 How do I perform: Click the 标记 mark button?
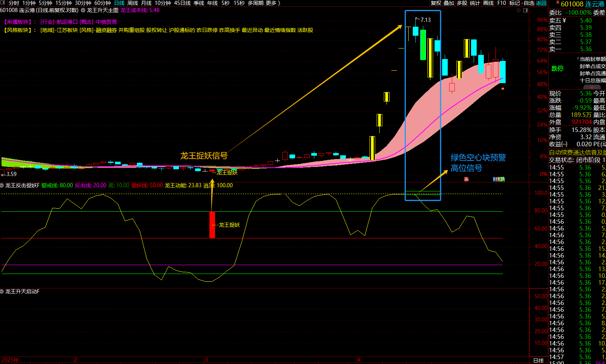(515, 3)
